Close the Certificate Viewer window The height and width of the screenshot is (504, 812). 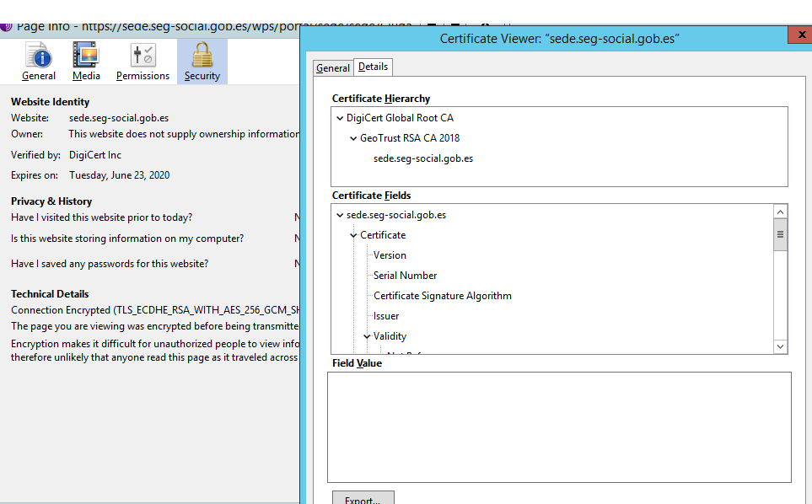pyautogui.click(x=801, y=35)
